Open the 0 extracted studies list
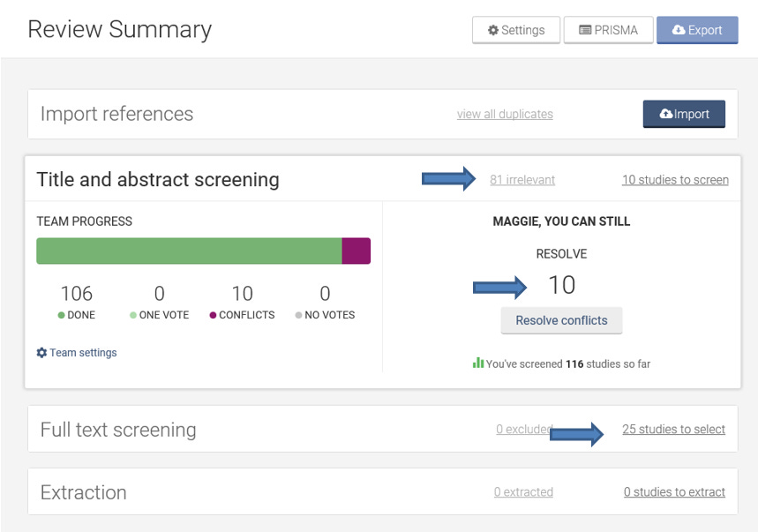 click(x=523, y=492)
